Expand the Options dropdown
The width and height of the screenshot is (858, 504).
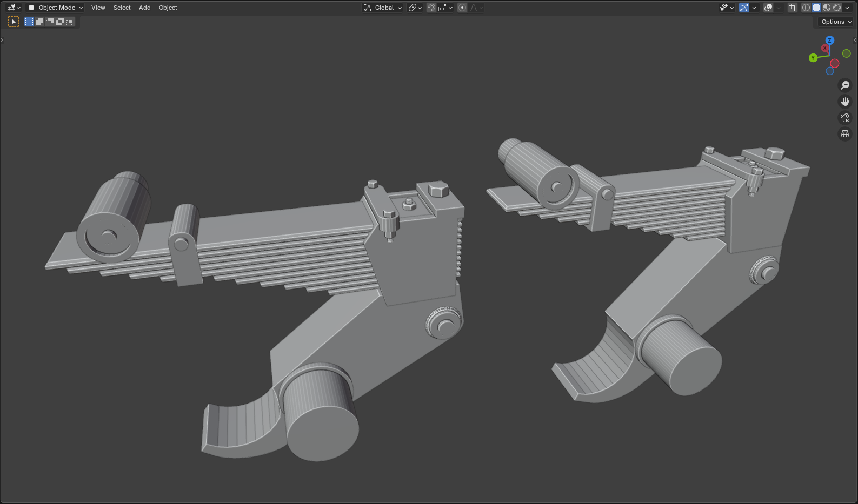tap(836, 22)
